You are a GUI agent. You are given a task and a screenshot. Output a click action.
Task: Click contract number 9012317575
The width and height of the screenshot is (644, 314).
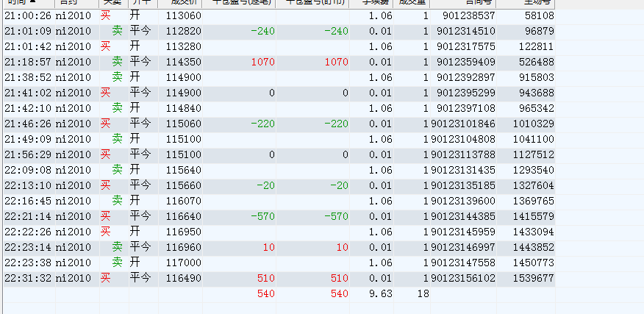click(x=466, y=47)
